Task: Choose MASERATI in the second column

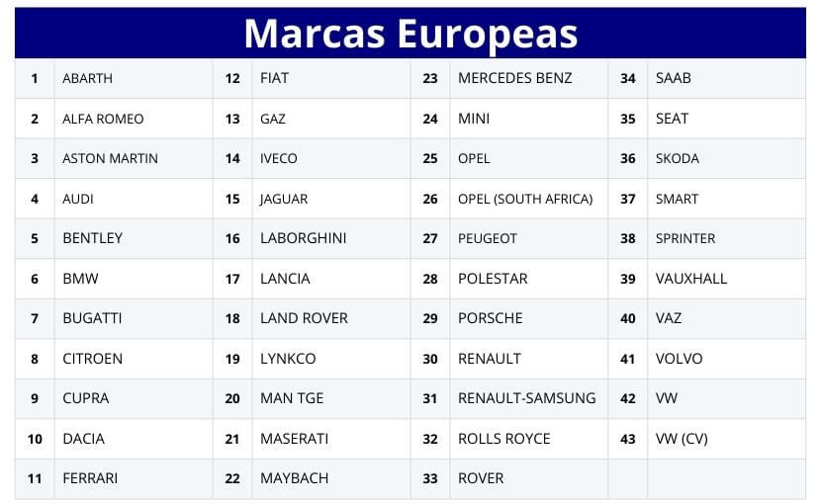Action: tap(294, 439)
